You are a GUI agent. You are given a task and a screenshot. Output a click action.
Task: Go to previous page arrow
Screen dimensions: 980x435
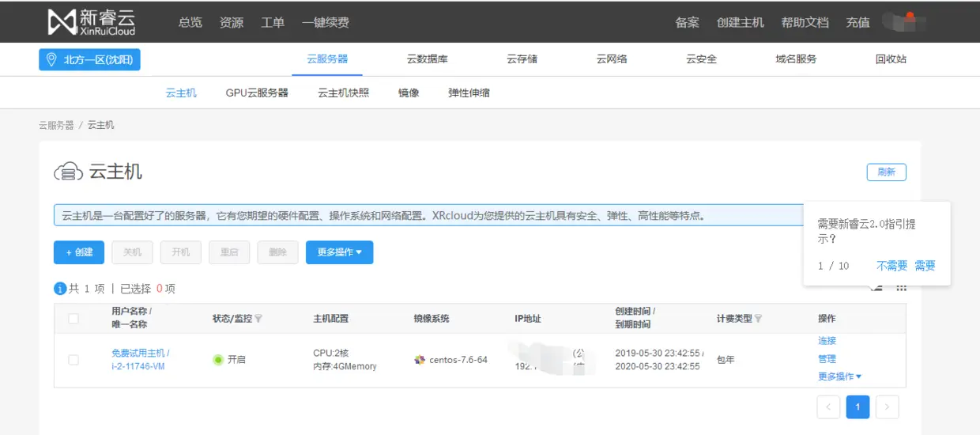pyautogui.click(x=827, y=407)
